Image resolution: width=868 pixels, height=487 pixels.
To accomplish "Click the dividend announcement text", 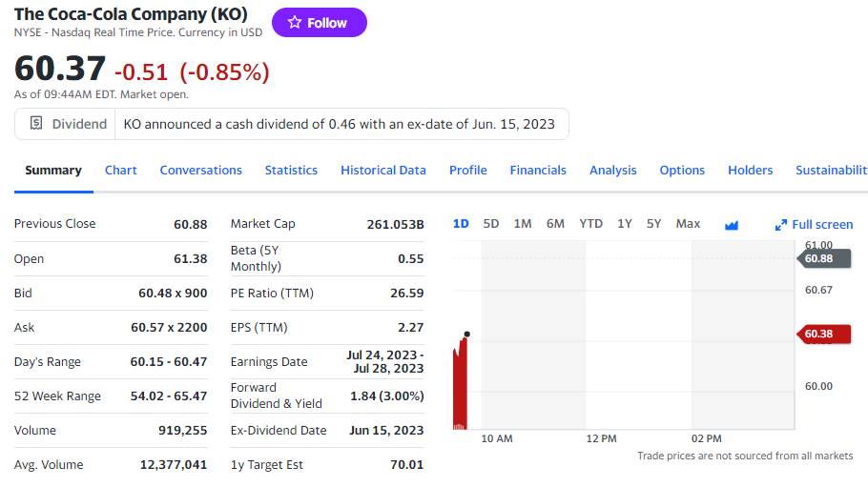I will 339,124.
